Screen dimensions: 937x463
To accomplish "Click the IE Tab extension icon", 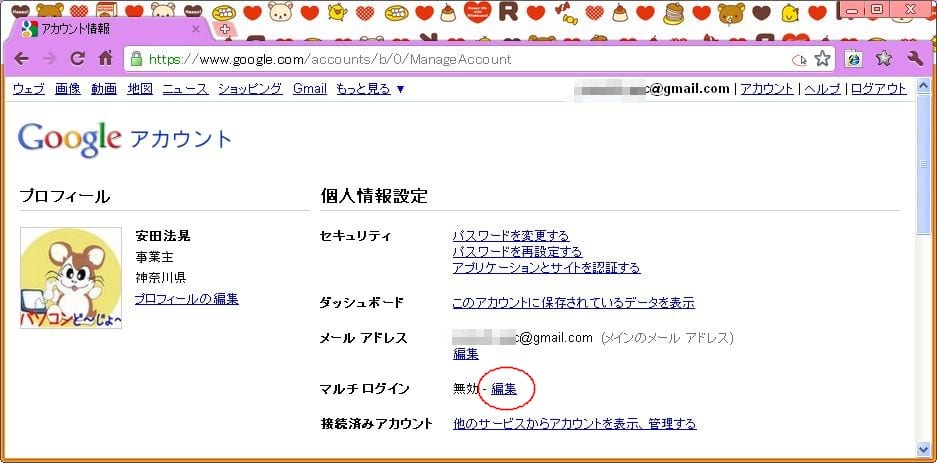I will point(853,59).
